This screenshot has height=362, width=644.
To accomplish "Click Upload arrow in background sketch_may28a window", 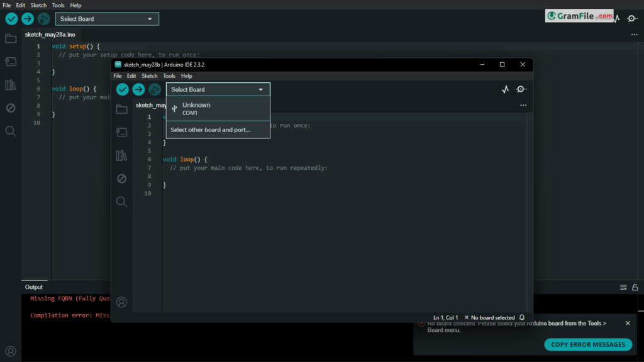I will click(x=28, y=19).
